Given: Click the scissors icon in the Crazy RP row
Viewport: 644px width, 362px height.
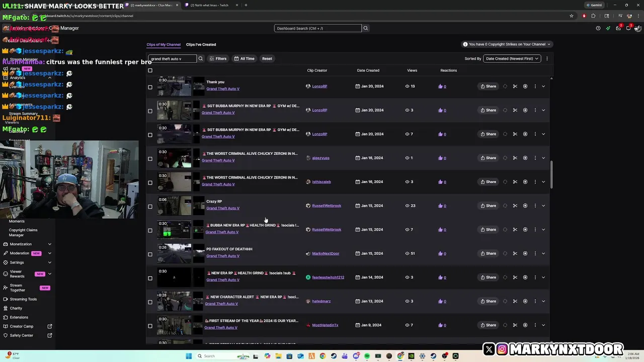Looking at the screenshot, I should pos(515,206).
